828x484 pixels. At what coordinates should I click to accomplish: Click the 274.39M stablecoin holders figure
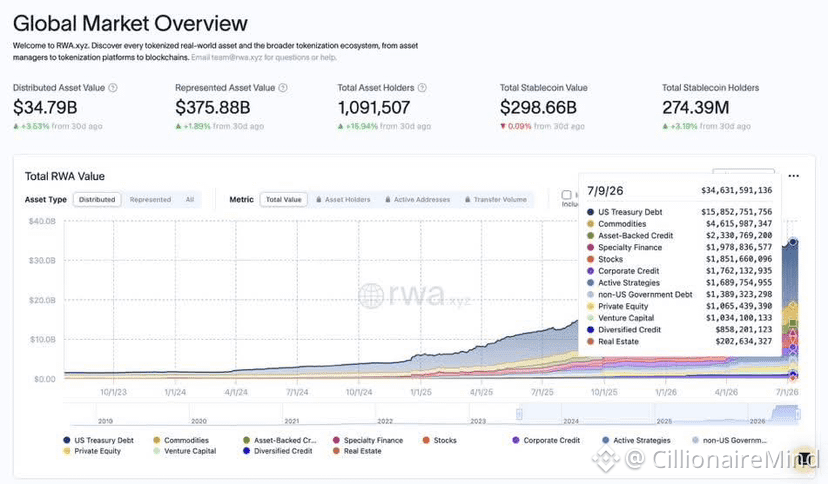[695, 108]
